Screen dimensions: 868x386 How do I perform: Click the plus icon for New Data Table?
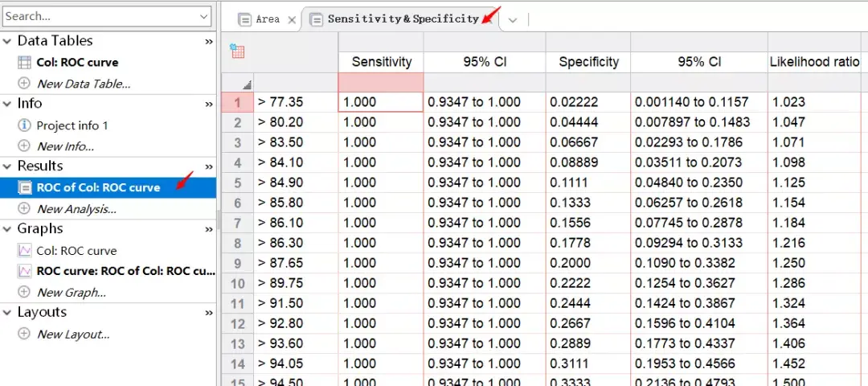coord(23,84)
